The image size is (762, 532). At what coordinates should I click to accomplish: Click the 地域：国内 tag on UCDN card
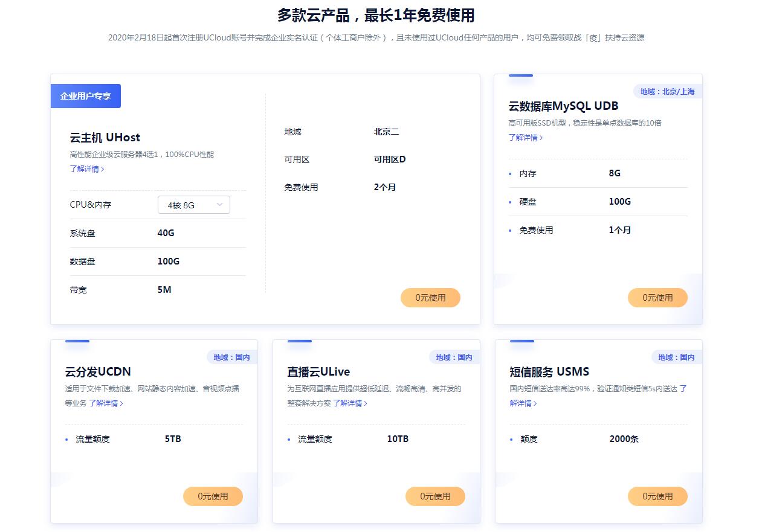230,357
